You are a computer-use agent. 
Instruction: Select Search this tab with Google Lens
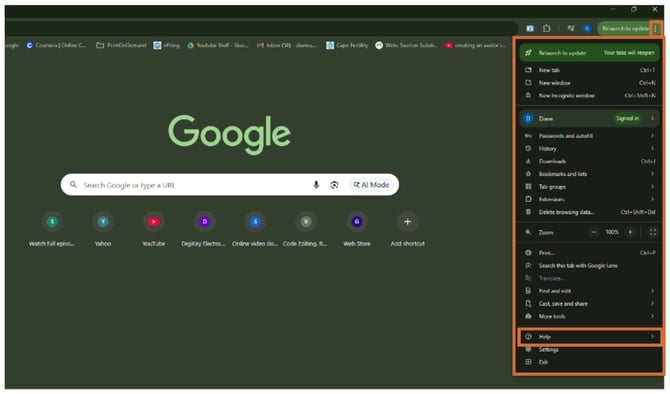click(590, 266)
